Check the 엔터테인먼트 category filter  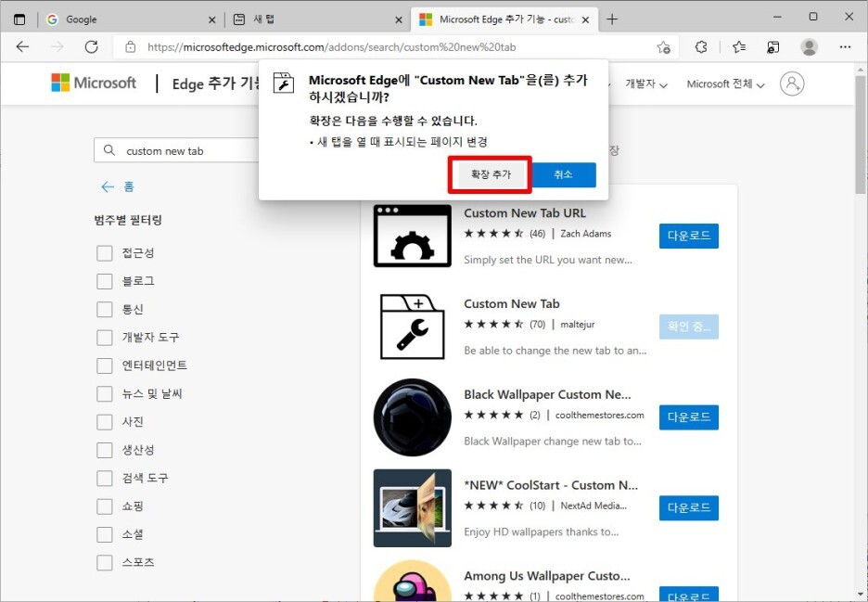(105, 365)
